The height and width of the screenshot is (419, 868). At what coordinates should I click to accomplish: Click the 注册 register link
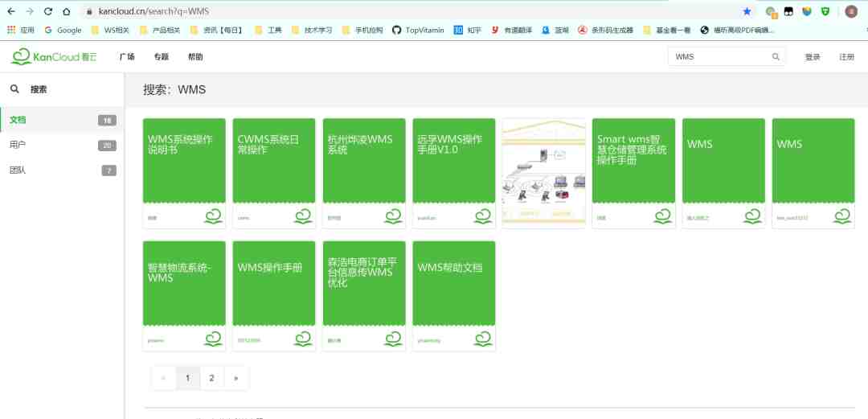point(846,56)
